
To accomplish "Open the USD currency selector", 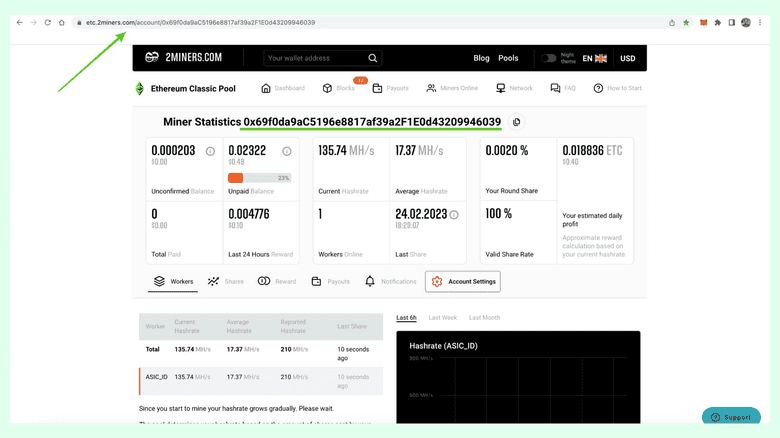I will click(627, 58).
